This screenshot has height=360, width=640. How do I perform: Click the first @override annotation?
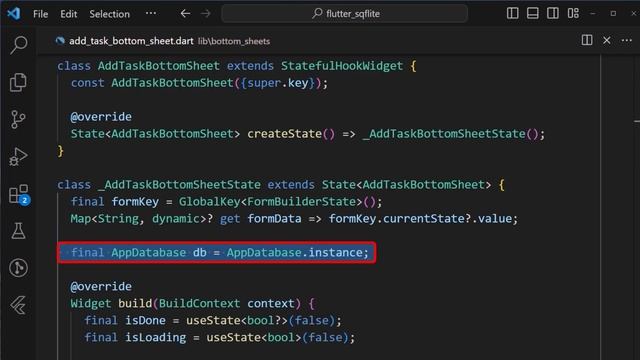click(101, 117)
